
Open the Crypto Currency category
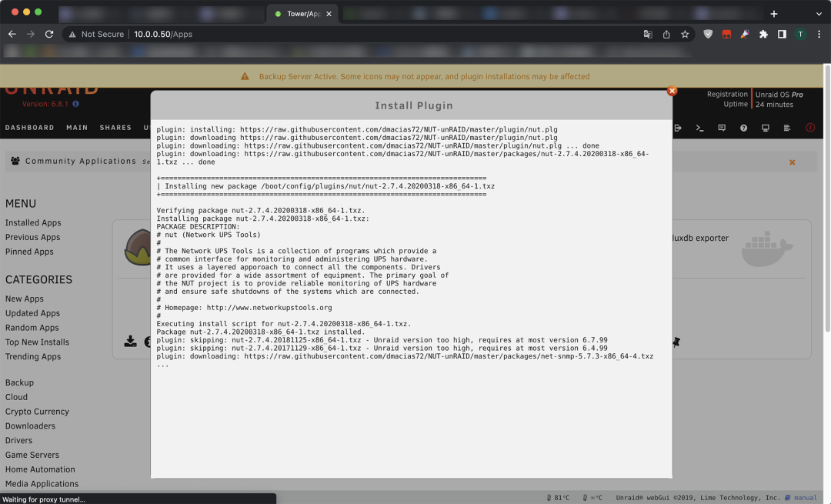click(37, 411)
